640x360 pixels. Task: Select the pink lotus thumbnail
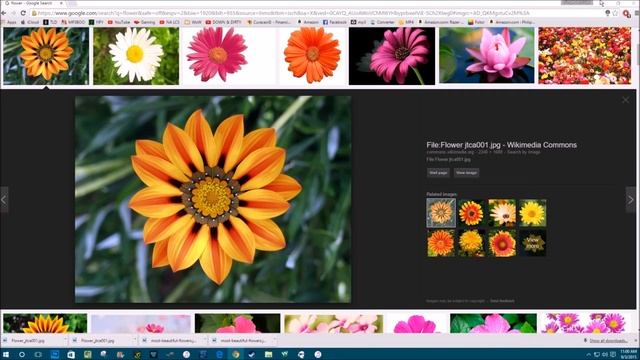point(487,55)
